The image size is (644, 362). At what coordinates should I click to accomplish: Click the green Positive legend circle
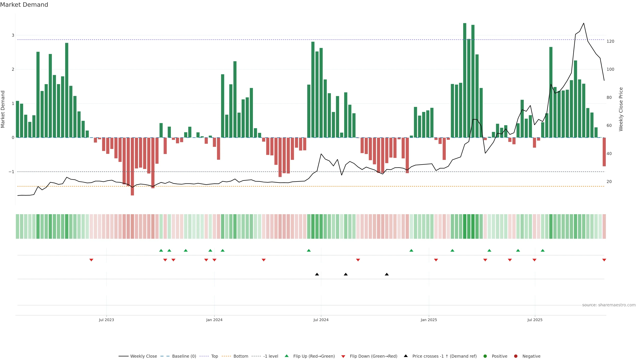coord(485,356)
